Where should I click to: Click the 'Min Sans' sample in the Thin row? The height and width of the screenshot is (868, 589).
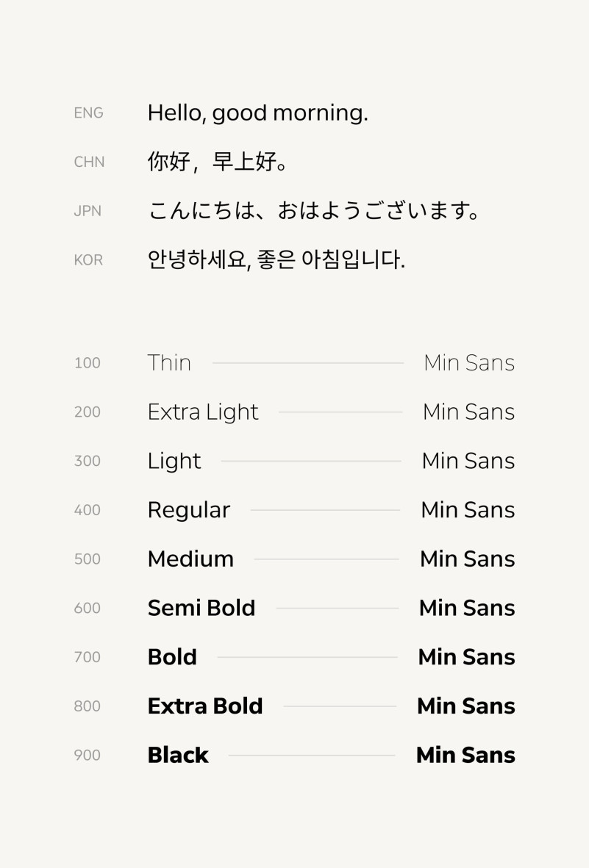[x=469, y=363]
